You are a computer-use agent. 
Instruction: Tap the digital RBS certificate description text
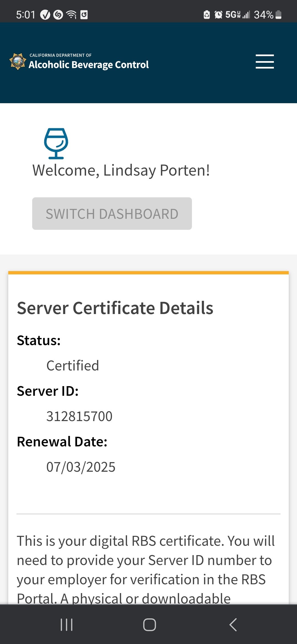(146, 569)
